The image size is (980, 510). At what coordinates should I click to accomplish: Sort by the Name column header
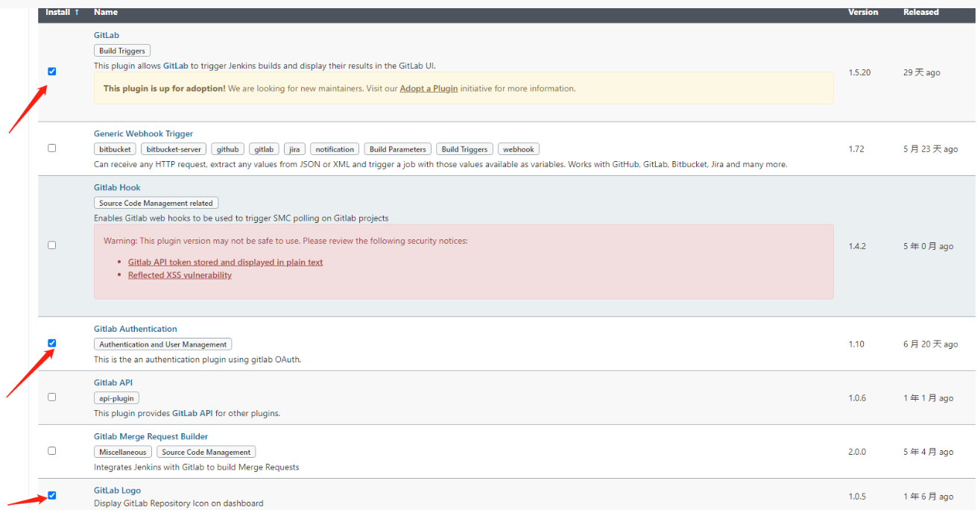pos(106,12)
